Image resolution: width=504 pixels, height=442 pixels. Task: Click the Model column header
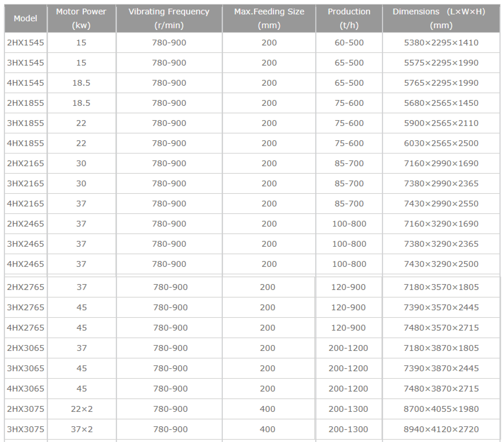[x=25, y=19]
